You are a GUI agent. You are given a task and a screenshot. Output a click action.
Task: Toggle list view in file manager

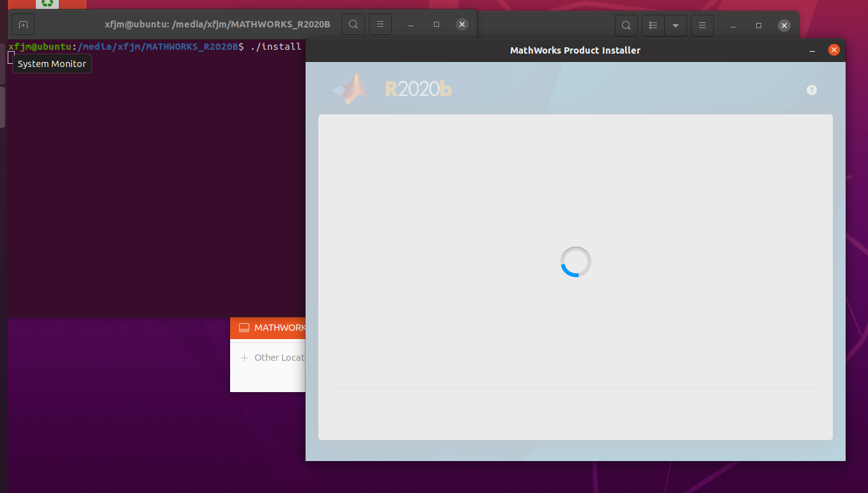[x=653, y=26]
